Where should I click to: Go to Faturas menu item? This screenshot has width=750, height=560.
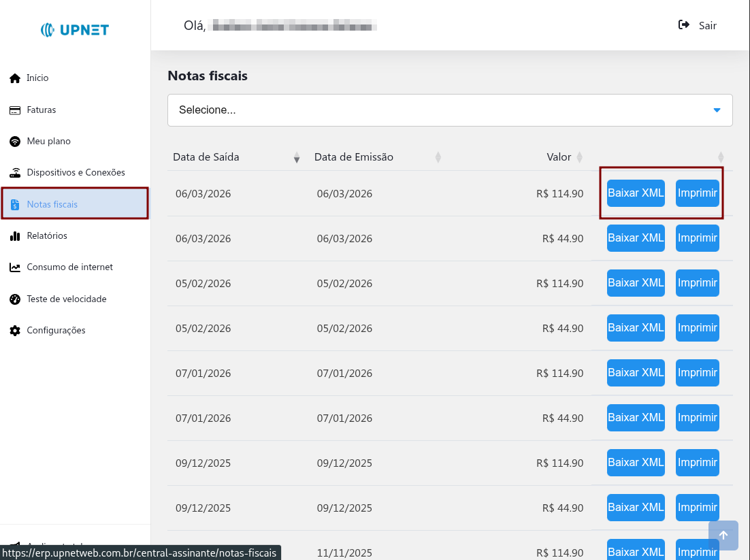click(x=42, y=110)
